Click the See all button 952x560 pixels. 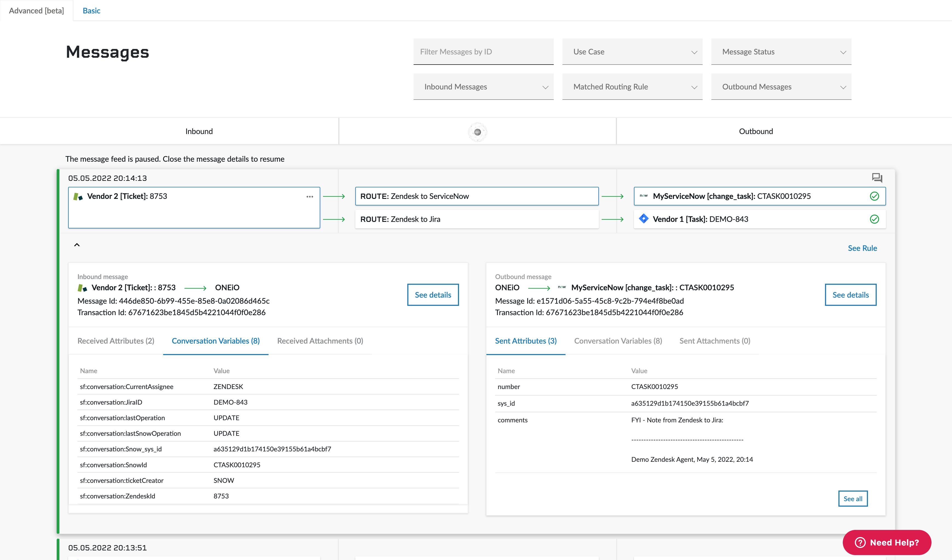click(x=853, y=498)
